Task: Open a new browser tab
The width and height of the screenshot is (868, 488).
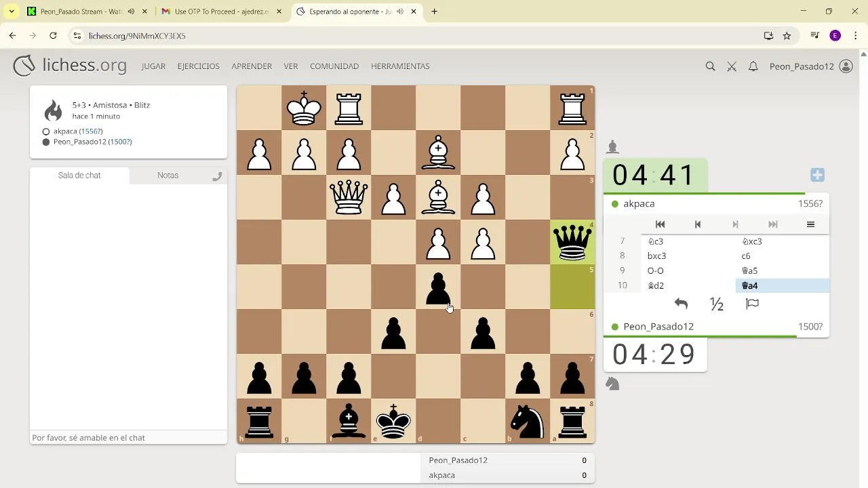Action: pos(435,12)
